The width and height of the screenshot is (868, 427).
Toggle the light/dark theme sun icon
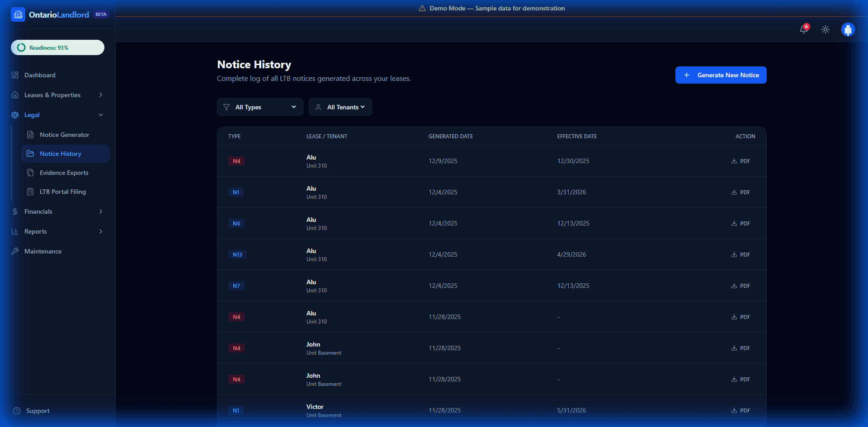[826, 29]
